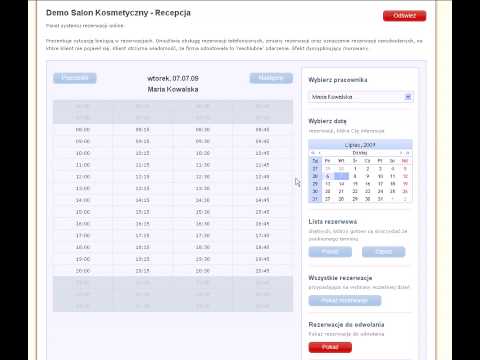Click the 16:00 time slot
The image size is (480, 360).
point(83,224)
